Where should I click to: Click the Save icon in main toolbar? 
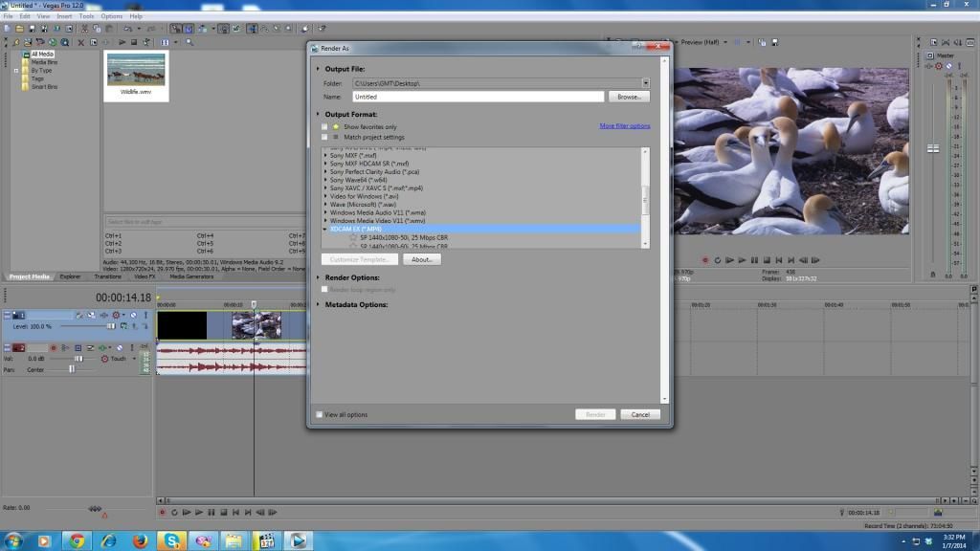tap(32, 29)
